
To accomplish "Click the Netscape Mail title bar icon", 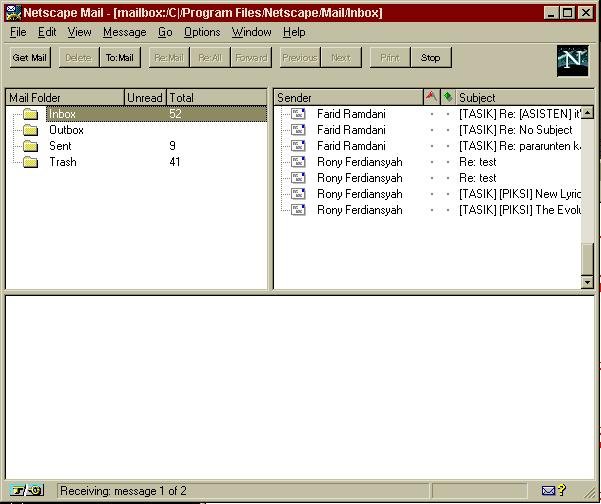I will click(x=13, y=13).
